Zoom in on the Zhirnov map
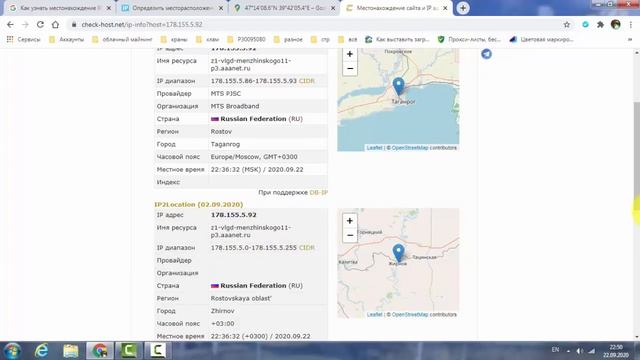Screen dimensions: 640x360 click(350, 221)
